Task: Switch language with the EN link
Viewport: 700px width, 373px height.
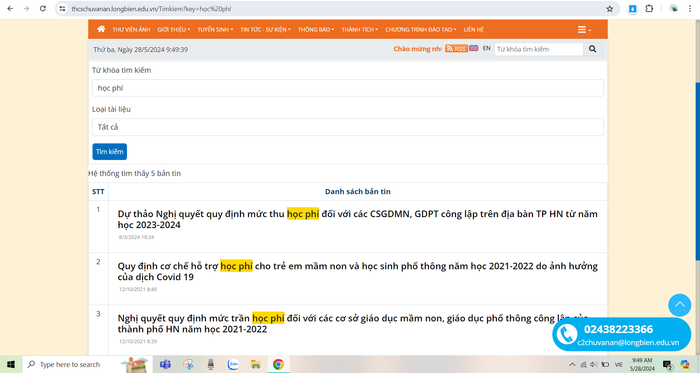Action: [487, 48]
